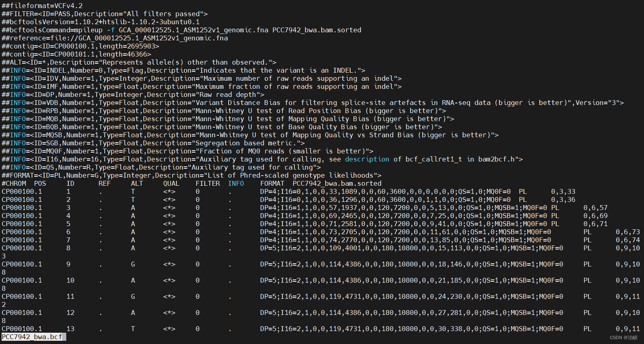Click QUAL value 0 in POS 7 row
Screen dimensions: 644x344
pyautogui.click(x=198, y=240)
